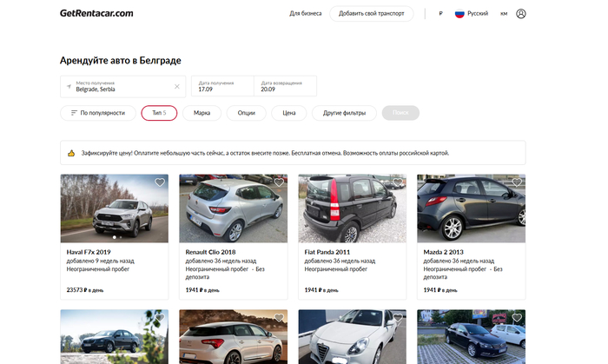Set the Дата возвращения 20.09 field
The height and width of the screenshot is (364, 608).
[286, 86]
